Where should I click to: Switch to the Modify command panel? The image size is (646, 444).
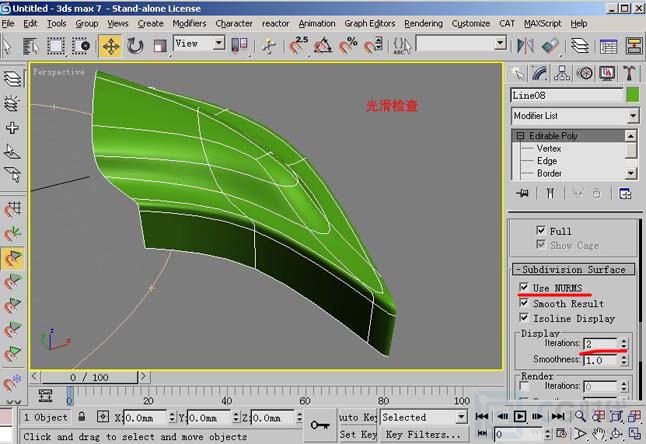click(x=539, y=73)
